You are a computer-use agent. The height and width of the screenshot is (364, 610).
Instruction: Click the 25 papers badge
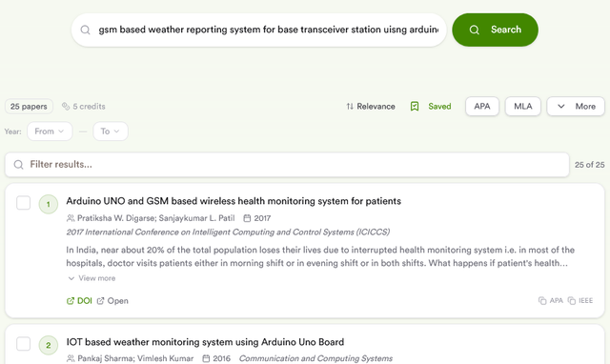(x=29, y=106)
